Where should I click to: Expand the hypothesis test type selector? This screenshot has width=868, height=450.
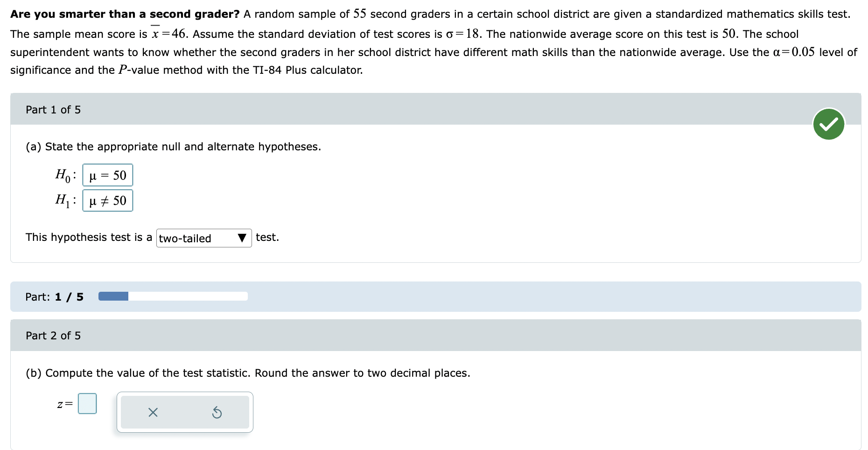click(203, 238)
